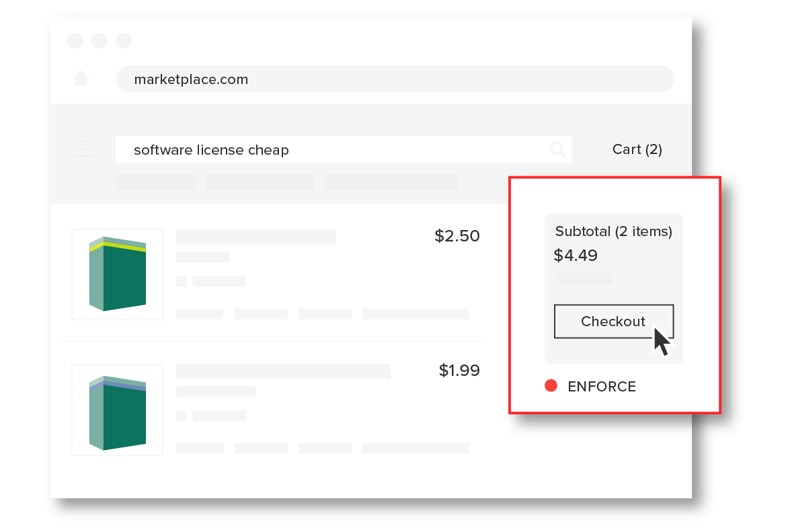Click the marketplace.com address bar
The width and height of the screenshot is (788, 532).
pos(395,79)
